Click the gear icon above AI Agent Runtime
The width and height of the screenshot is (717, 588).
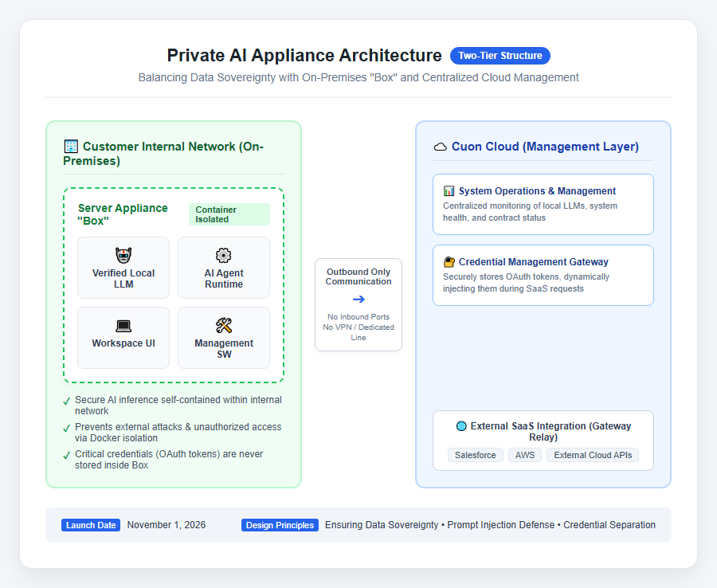point(224,256)
